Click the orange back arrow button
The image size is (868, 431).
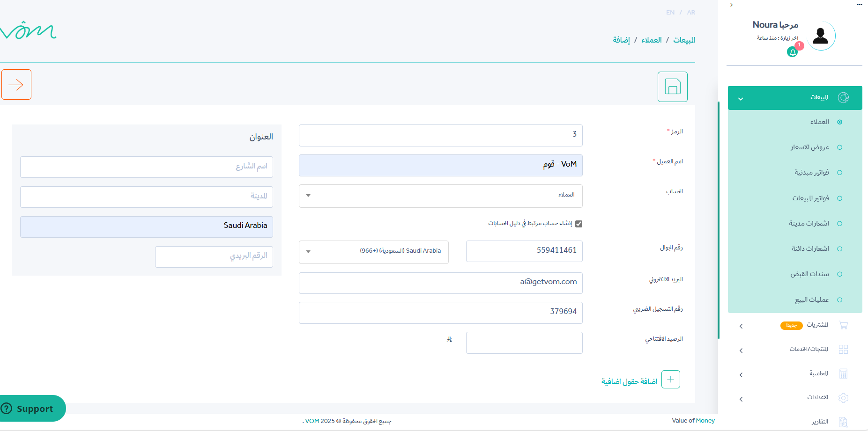pyautogui.click(x=16, y=85)
